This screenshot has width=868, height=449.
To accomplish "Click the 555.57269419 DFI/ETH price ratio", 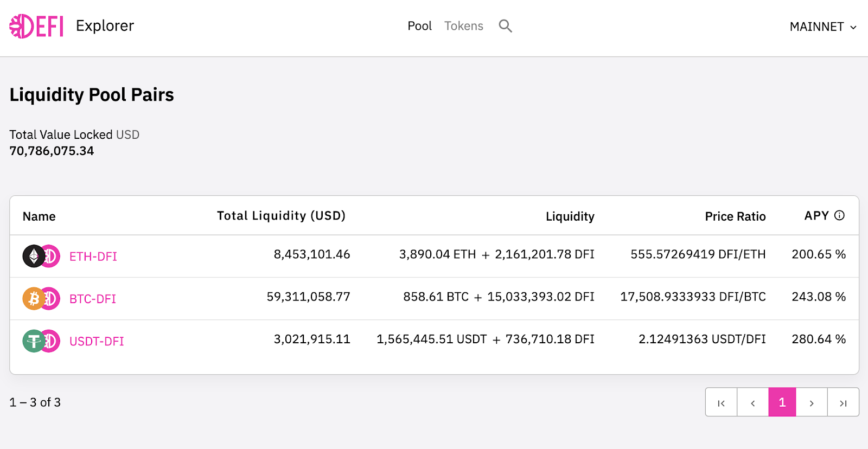I will coord(698,254).
